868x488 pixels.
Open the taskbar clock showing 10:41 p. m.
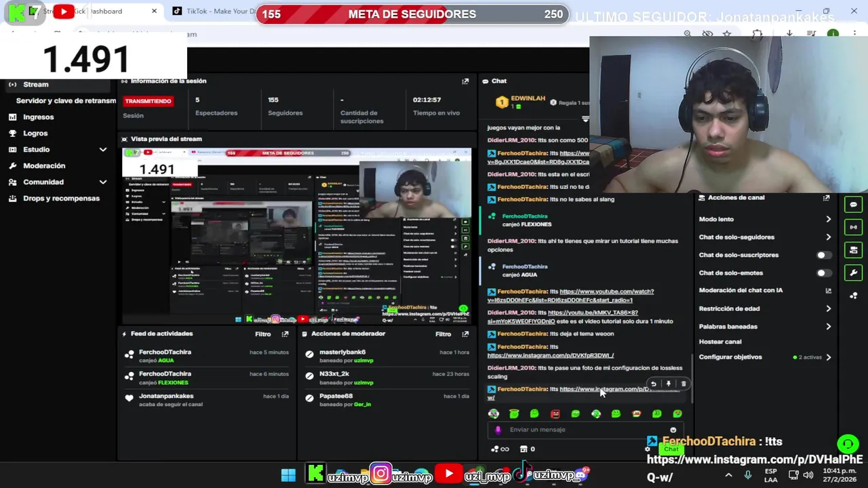point(840,475)
